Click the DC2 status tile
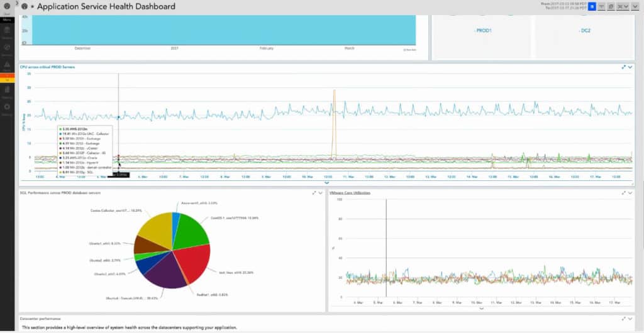Viewport: 644px width, 333px height. click(x=584, y=37)
